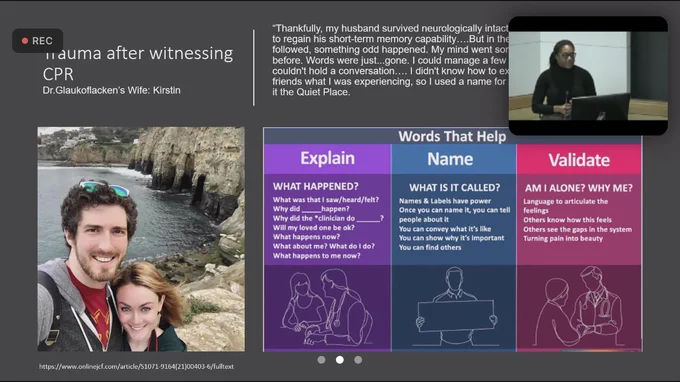680x382 pixels.
Task: Click 'What happens now?' line
Action: click(306, 237)
